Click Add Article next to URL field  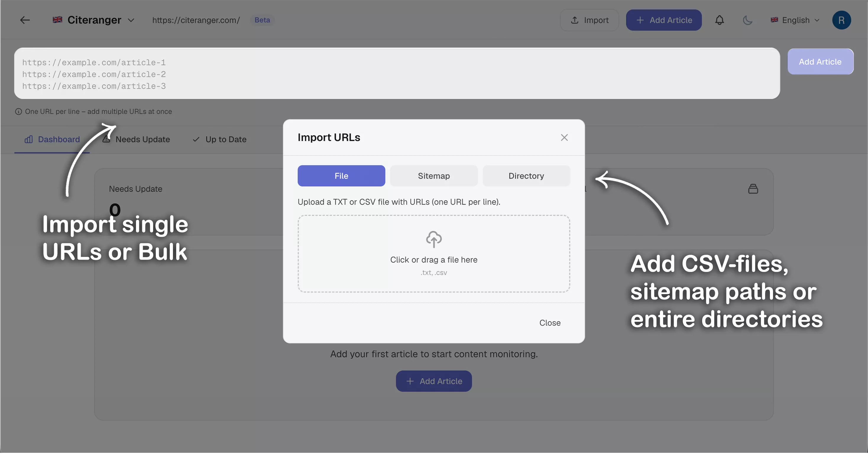pyautogui.click(x=820, y=62)
